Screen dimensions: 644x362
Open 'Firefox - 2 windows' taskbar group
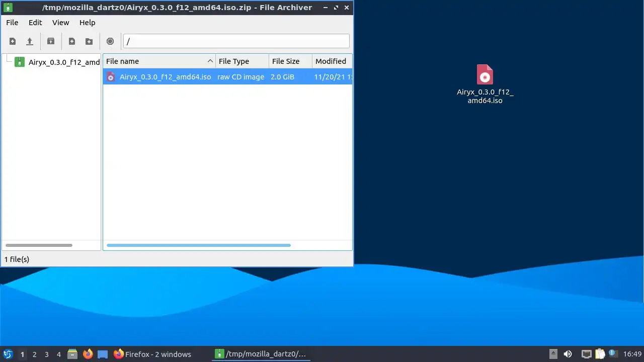[x=152, y=354]
